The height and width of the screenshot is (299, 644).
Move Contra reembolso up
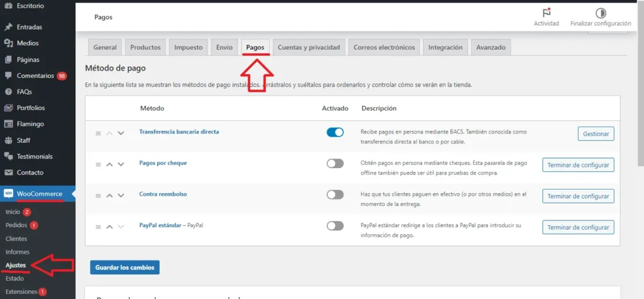tap(109, 195)
